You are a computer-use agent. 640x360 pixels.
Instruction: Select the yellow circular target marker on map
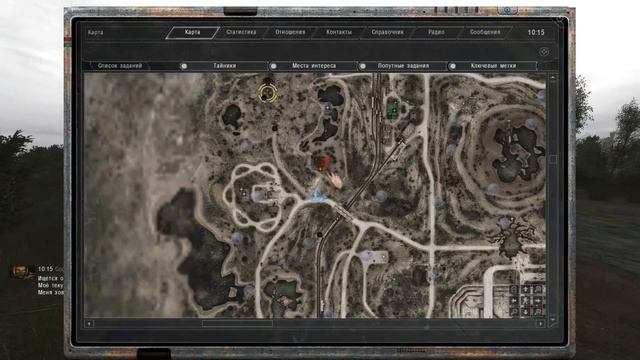point(268,93)
